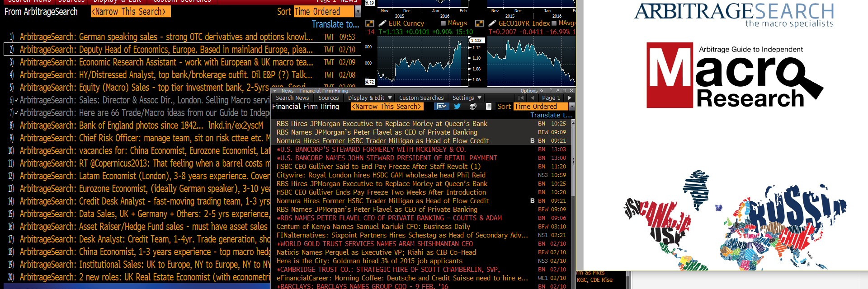Image resolution: width=868 pixels, height=289 pixels.
Task: Click the Macro Research logo in the document
Action: [735, 75]
